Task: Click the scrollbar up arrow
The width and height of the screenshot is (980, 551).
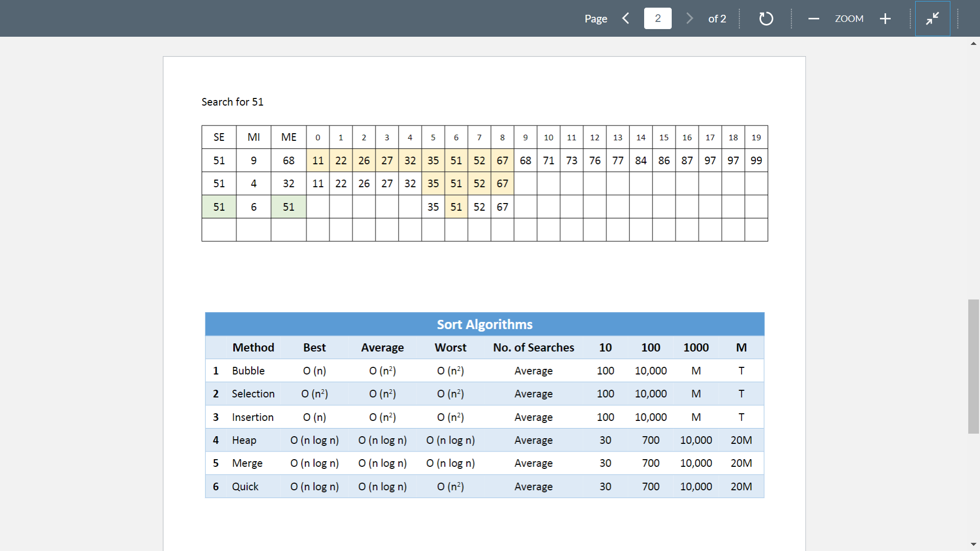Action: tap(973, 44)
